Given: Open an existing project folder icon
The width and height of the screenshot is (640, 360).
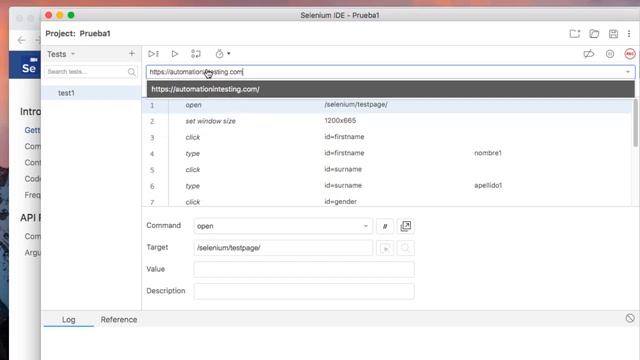Looking at the screenshot, I should (x=594, y=34).
